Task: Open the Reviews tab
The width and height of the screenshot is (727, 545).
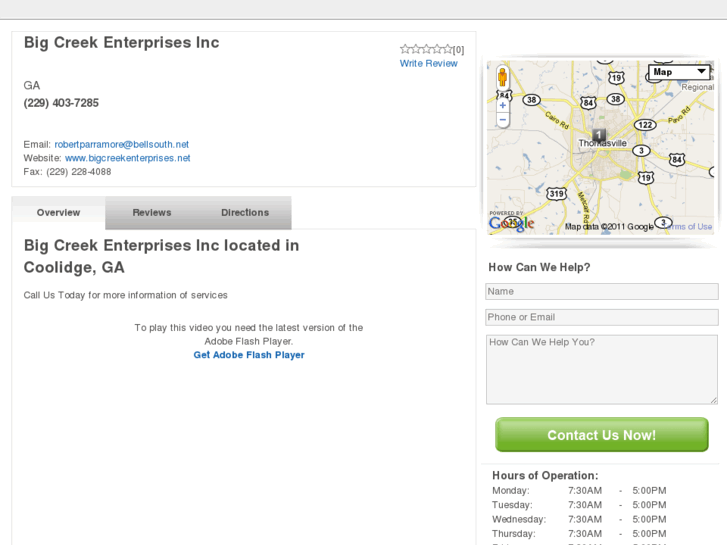Action: click(x=152, y=213)
